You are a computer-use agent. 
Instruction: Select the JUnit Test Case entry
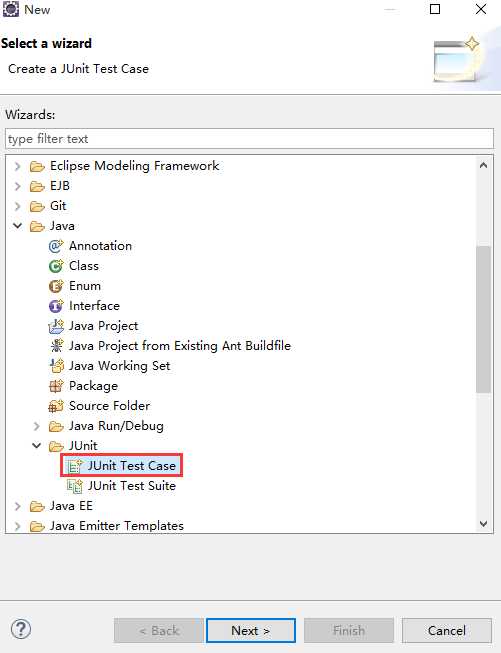pyautogui.click(x=132, y=466)
